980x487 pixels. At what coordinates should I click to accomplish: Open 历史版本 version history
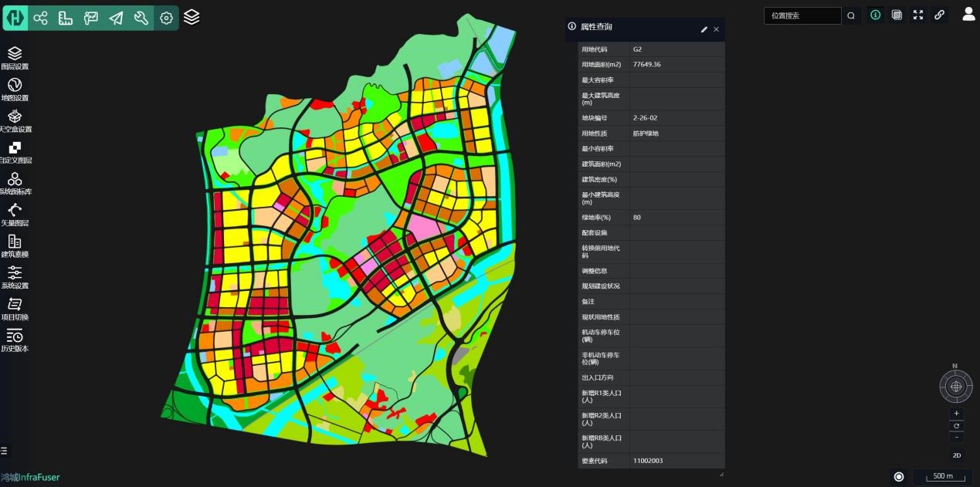15,340
